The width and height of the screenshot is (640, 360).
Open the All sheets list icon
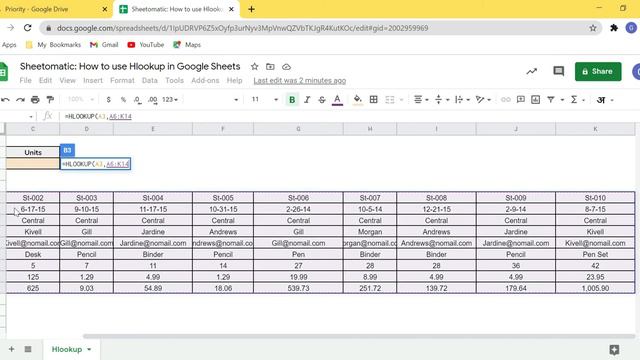pos(28,349)
